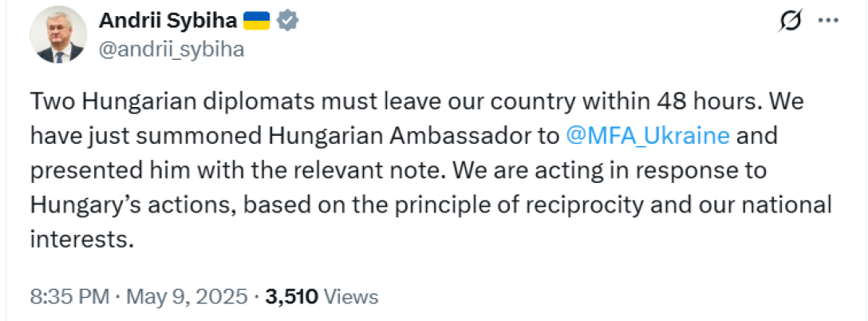Image resolution: width=868 pixels, height=321 pixels.
Task: Click the Views label
Action: coord(352,297)
